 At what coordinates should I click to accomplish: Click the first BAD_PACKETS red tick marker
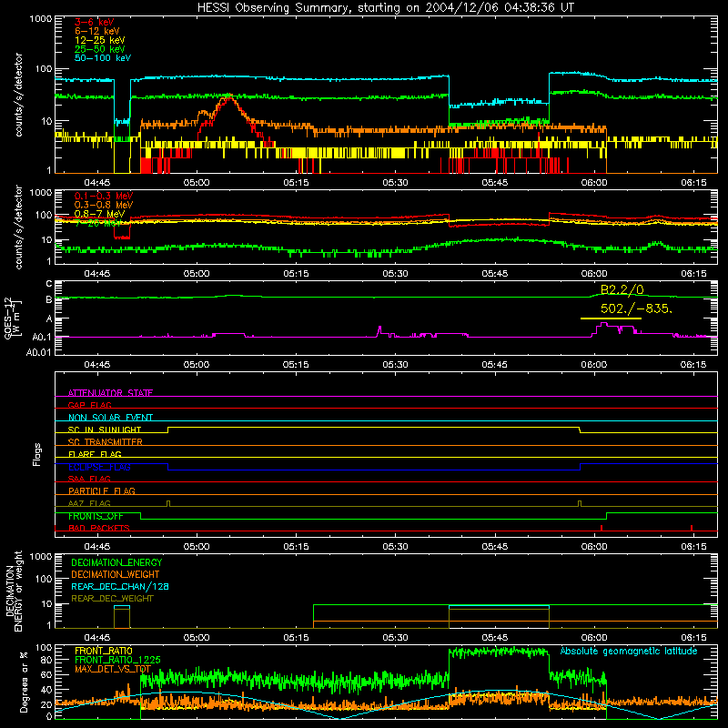click(x=602, y=528)
